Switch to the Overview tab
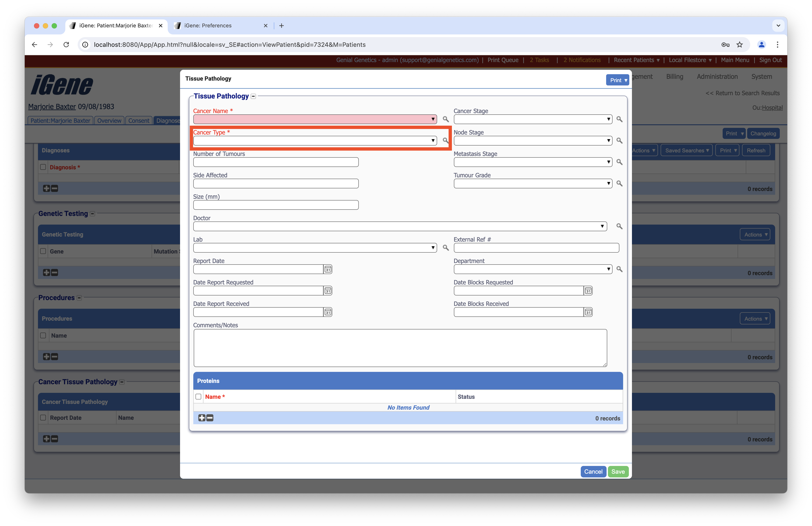 coord(109,121)
